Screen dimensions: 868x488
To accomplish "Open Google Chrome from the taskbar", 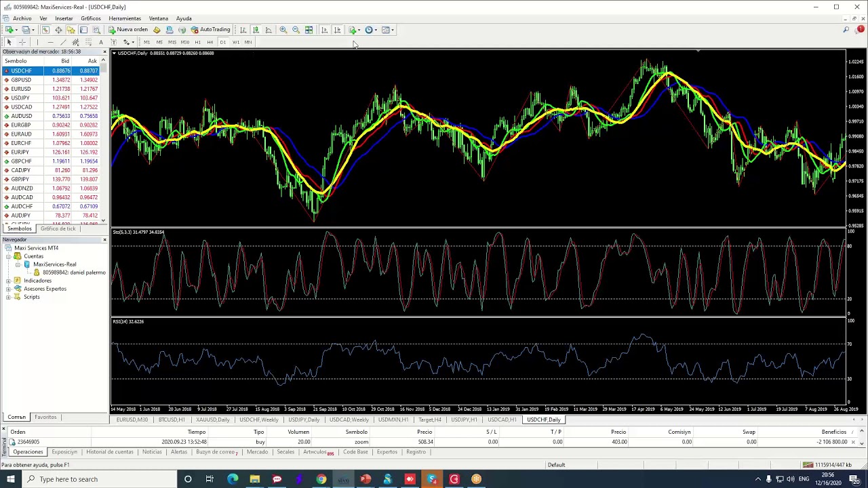I will point(321,479).
